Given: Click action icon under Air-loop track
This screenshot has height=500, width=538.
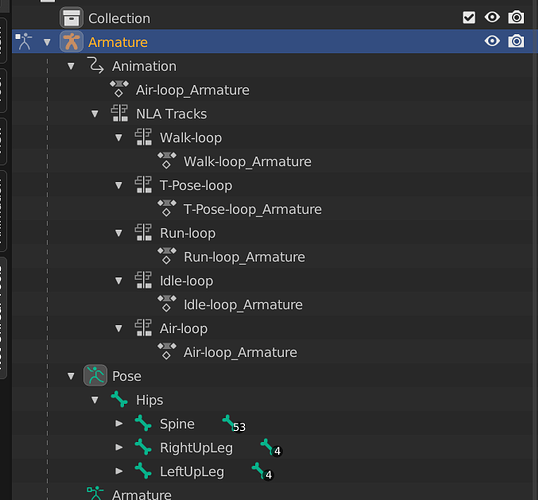Looking at the screenshot, I should click(167, 352).
